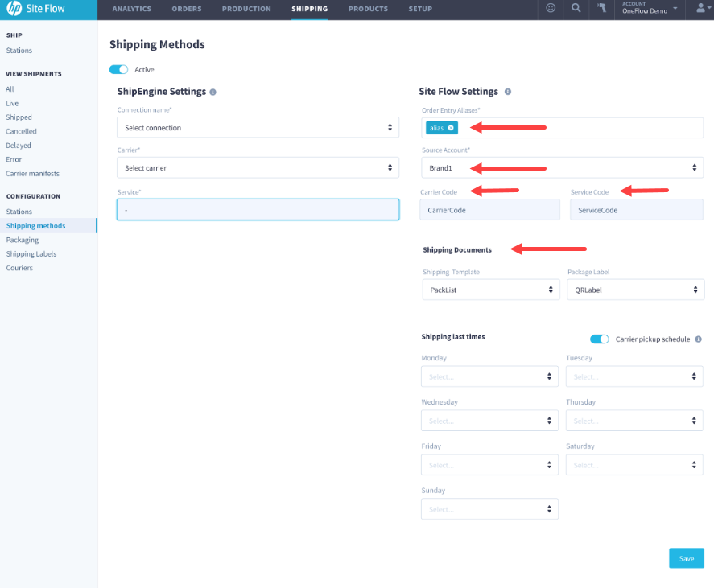714x588 pixels.
Task: Open the Carrier pickup schedule info icon
Action: click(697, 339)
